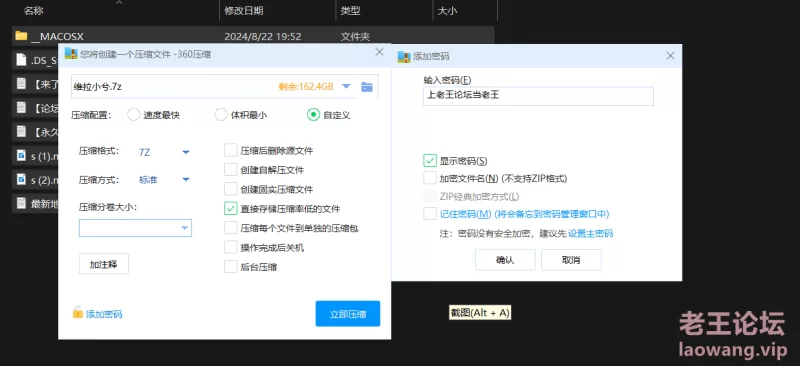The width and height of the screenshot is (800, 366).
Task: Close the 添加密码 dialog
Action: click(670, 56)
